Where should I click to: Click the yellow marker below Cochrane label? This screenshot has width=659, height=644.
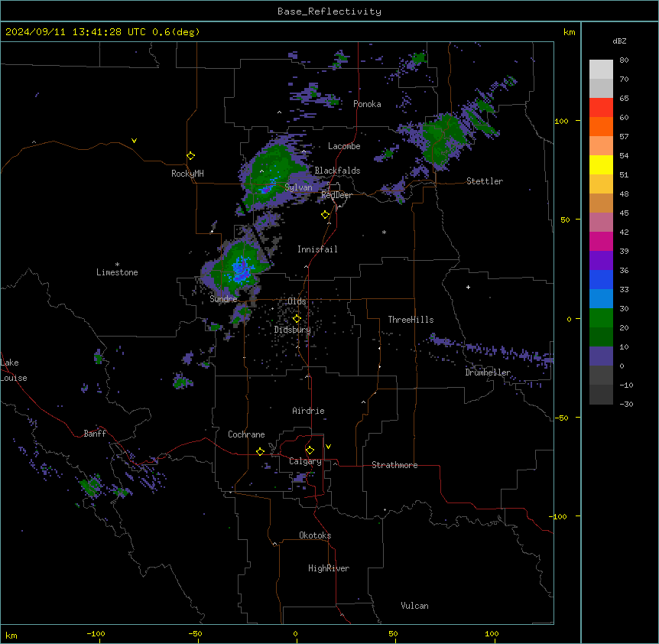[x=260, y=451]
